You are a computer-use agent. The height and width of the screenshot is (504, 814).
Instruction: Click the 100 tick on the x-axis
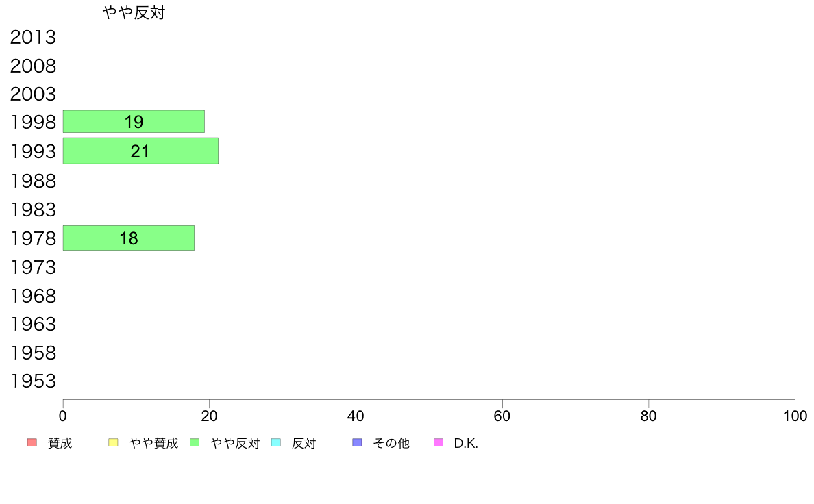(x=795, y=416)
